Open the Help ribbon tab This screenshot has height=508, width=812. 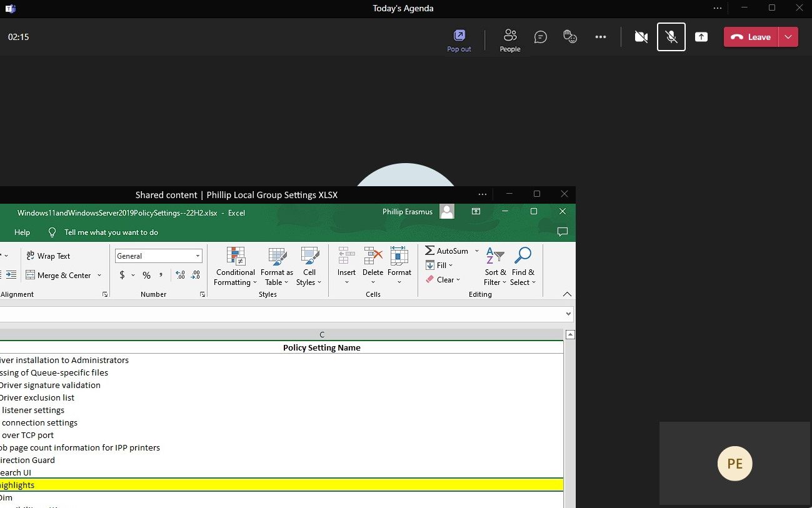click(x=22, y=232)
